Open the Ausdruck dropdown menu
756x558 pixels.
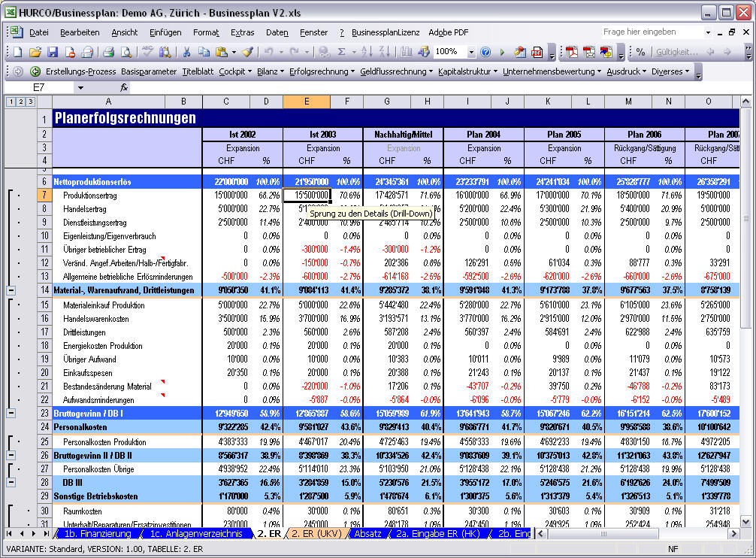click(x=626, y=71)
